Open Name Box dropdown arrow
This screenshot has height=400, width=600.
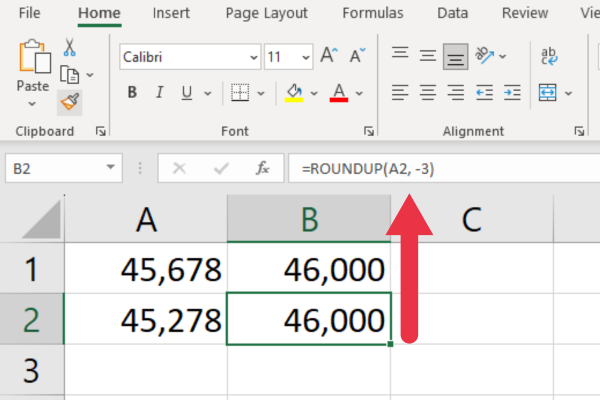pos(111,167)
